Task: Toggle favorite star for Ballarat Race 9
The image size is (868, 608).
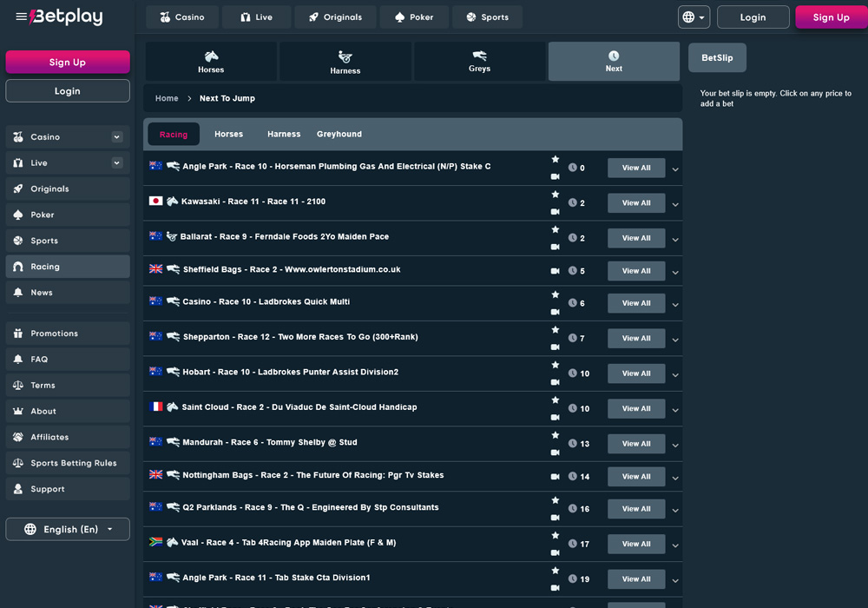Action: pyautogui.click(x=556, y=229)
